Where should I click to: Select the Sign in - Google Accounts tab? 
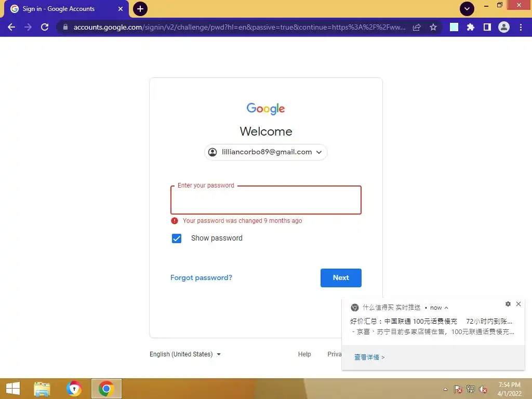pyautogui.click(x=66, y=9)
